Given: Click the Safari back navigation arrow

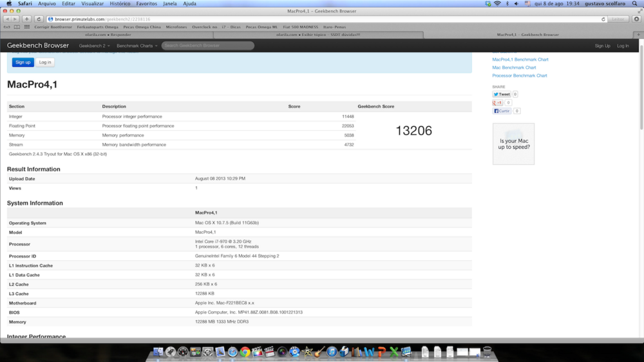Looking at the screenshot, I should click(x=7, y=19).
